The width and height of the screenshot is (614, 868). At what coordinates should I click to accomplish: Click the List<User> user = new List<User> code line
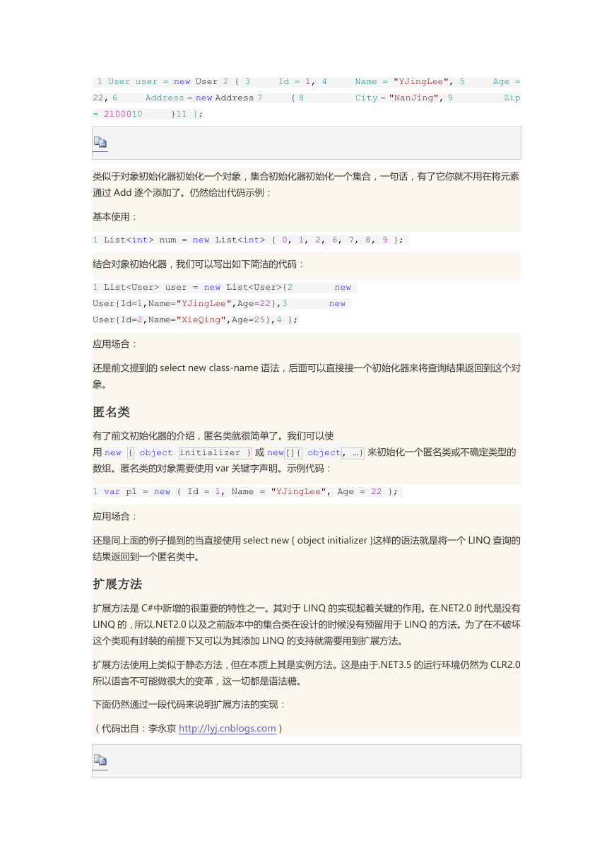pyautogui.click(x=224, y=287)
